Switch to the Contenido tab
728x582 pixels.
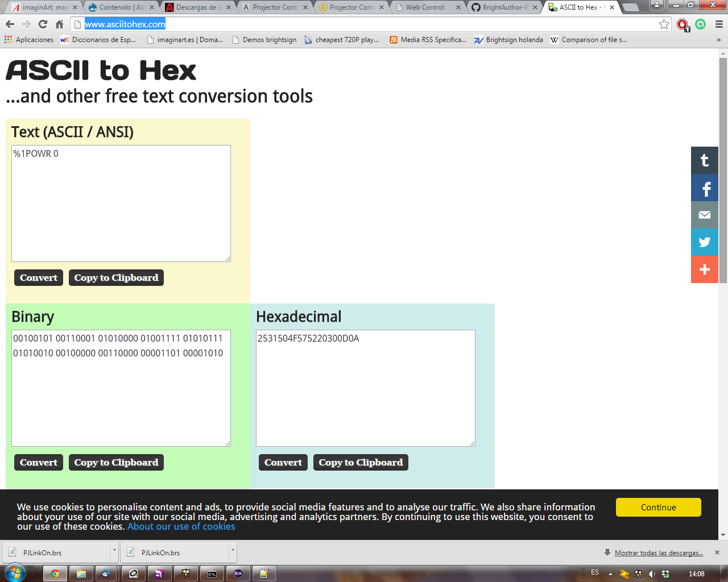(x=121, y=7)
